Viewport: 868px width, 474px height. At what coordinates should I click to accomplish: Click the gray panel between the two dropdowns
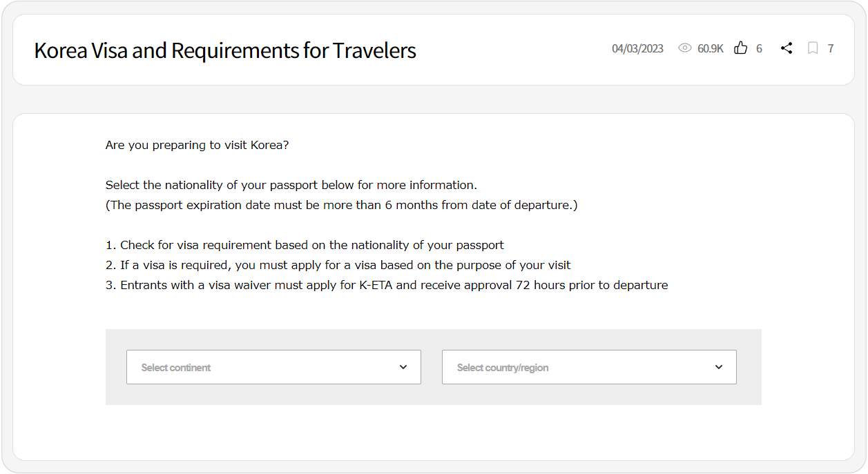(x=432, y=367)
